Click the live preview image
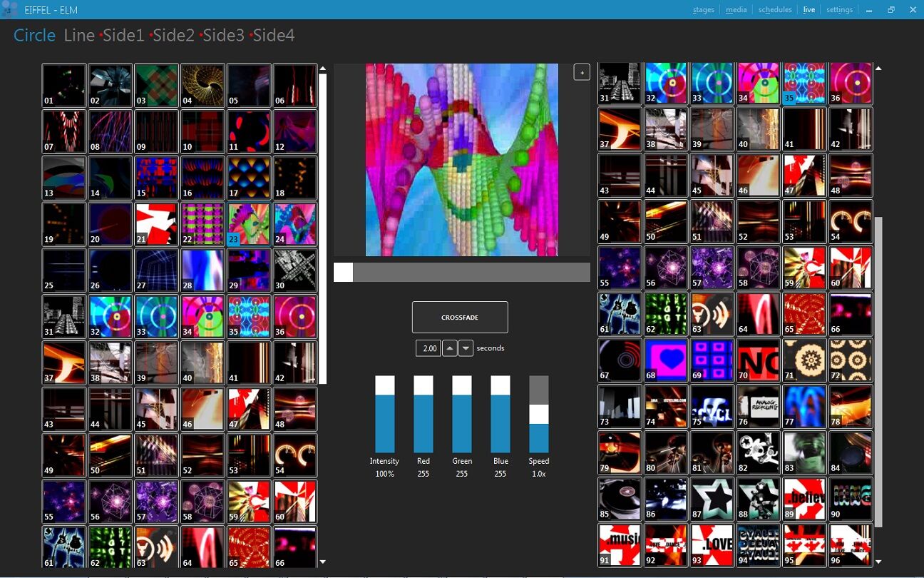The width and height of the screenshot is (924, 578). click(x=462, y=160)
